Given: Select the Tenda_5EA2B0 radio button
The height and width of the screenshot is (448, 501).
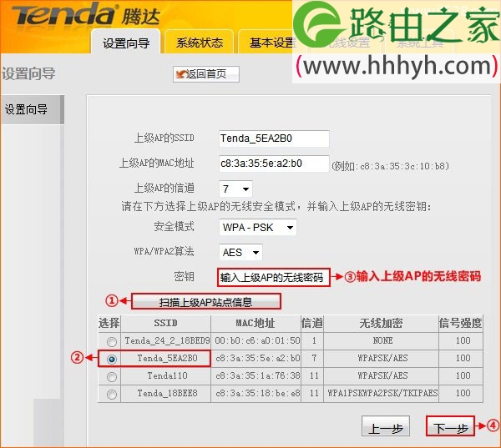Looking at the screenshot, I should (112, 360).
